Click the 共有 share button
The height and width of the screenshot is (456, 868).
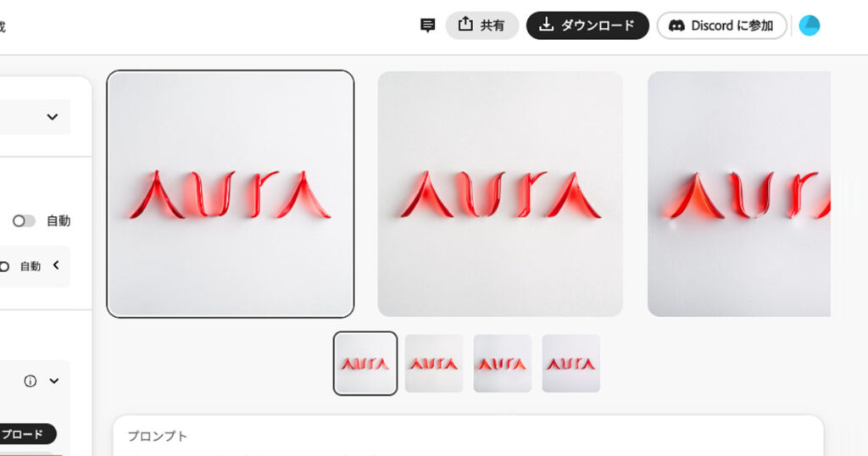[481, 25]
